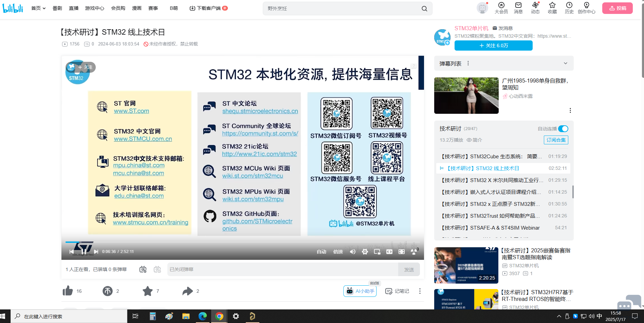Seek on the video progress bar
Image resolution: width=644 pixels, height=323 pixels.
pyautogui.click(x=242, y=242)
